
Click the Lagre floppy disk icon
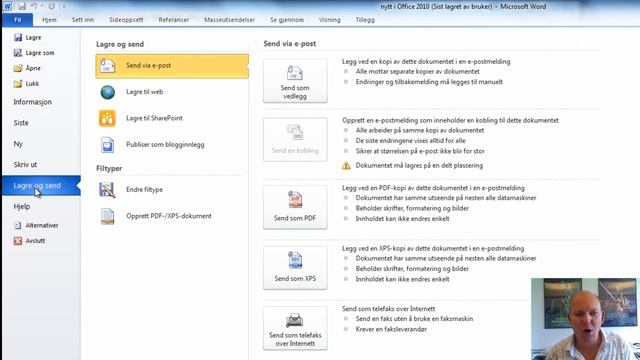[x=18, y=38]
